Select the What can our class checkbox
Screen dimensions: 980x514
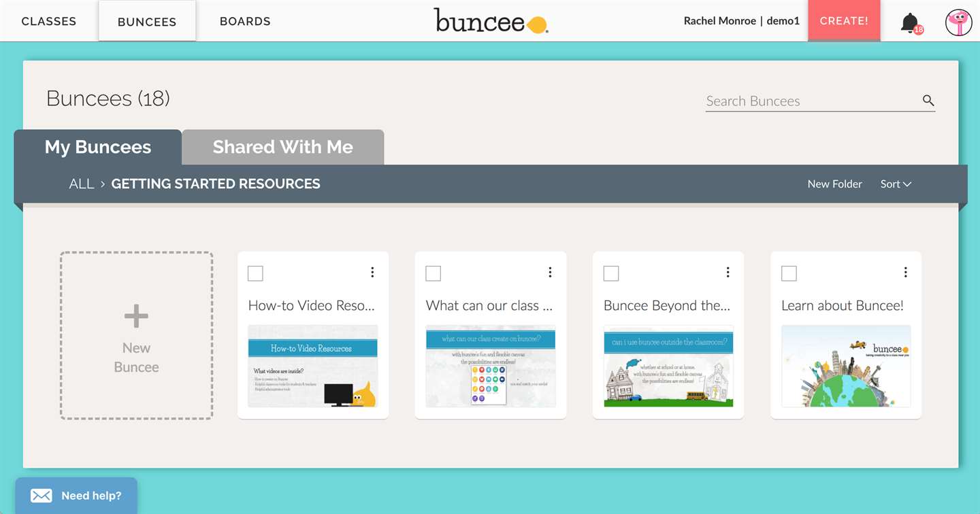click(433, 273)
